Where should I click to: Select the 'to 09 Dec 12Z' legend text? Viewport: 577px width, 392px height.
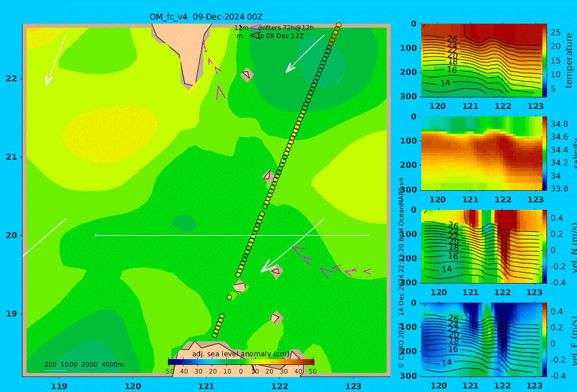(x=280, y=36)
